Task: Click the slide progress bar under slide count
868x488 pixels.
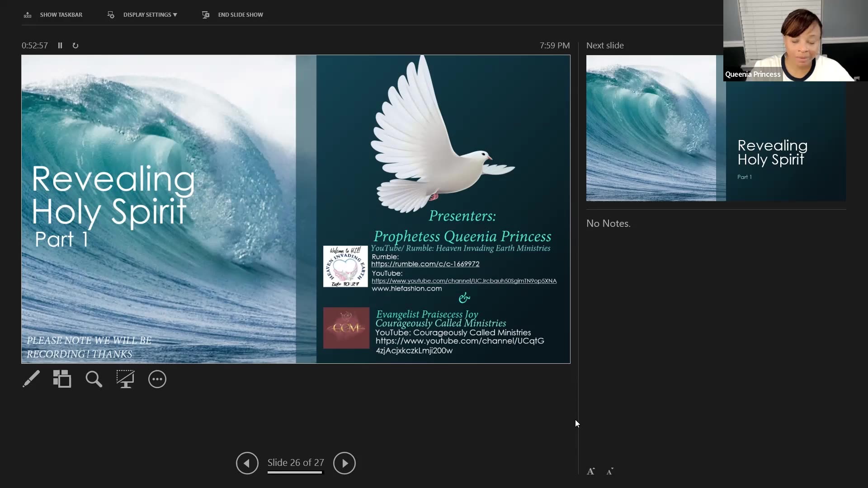Action: tap(295, 473)
